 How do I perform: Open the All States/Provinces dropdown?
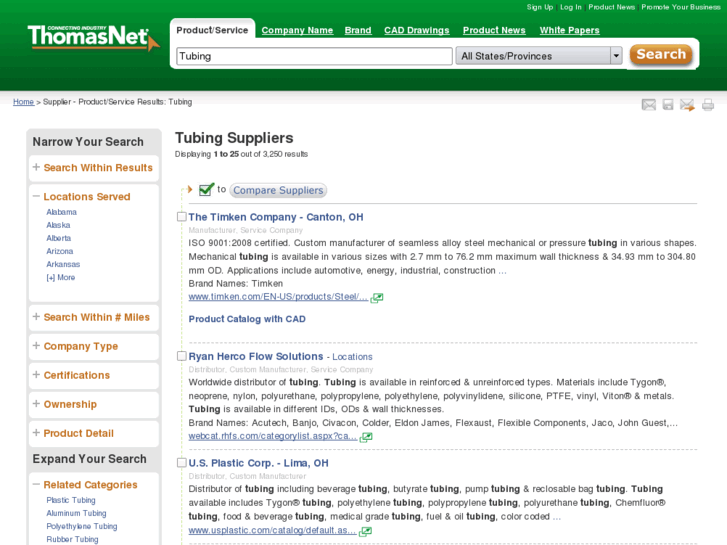click(x=539, y=56)
